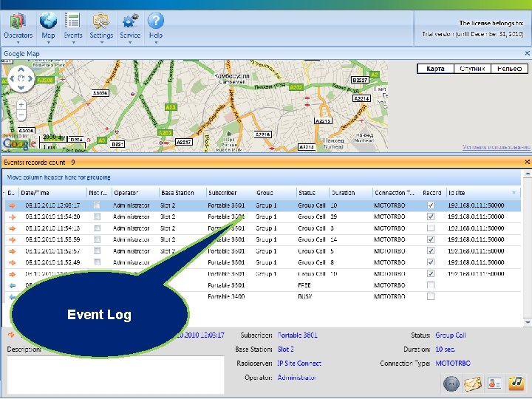This screenshot has width=532, height=399.
Task: Expand the Map dropdown arrow
Action: point(48,43)
